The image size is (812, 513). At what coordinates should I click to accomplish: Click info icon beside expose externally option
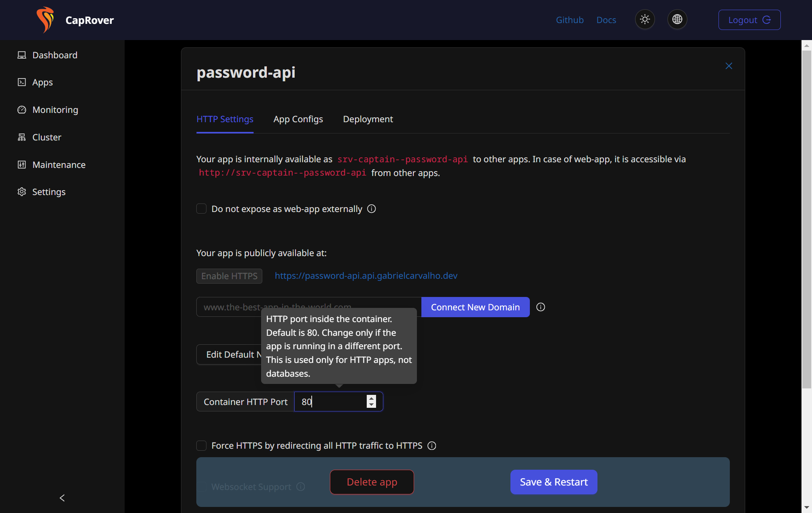coord(371,209)
